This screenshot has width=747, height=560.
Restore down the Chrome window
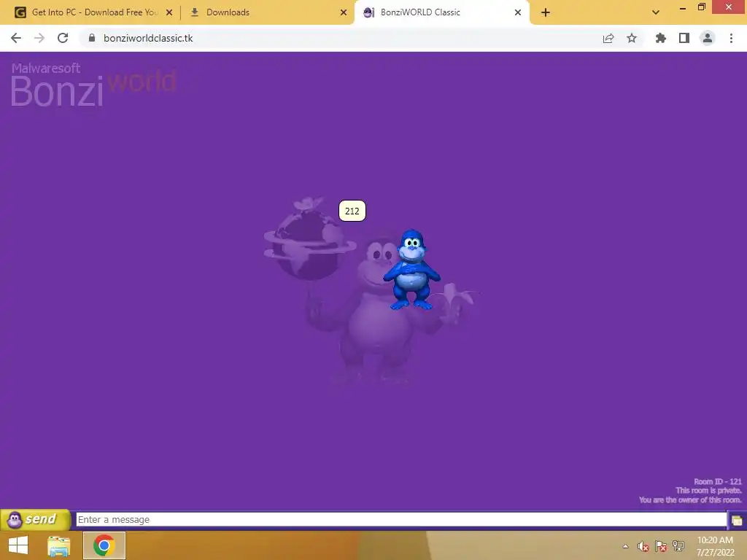point(701,7)
